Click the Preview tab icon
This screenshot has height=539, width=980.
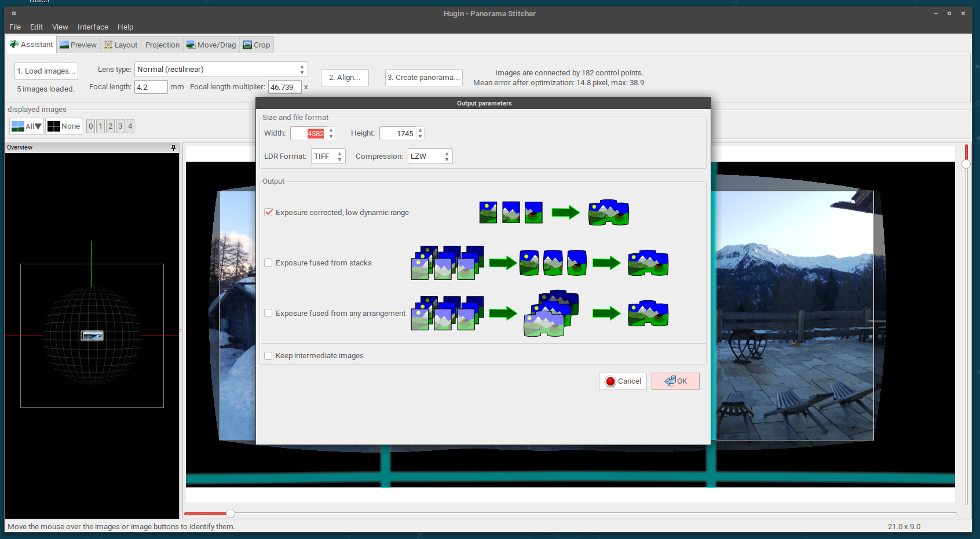tap(64, 45)
